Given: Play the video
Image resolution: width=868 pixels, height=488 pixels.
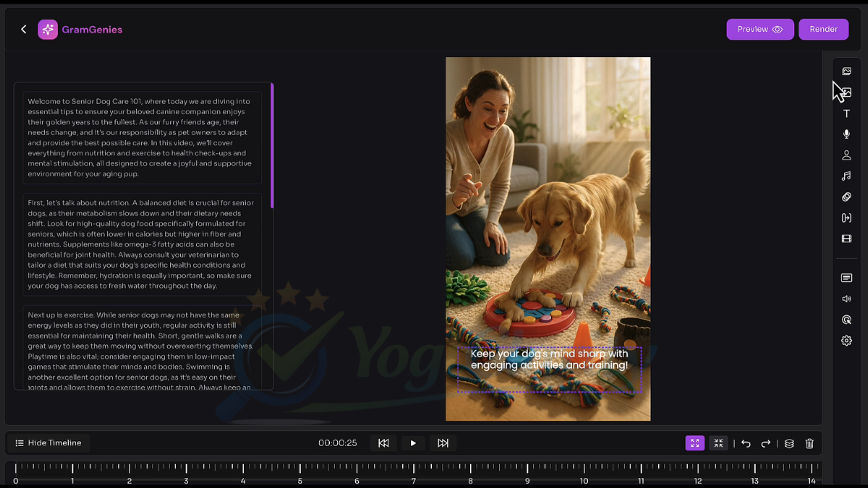Looking at the screenshot, I should (413, 443).
